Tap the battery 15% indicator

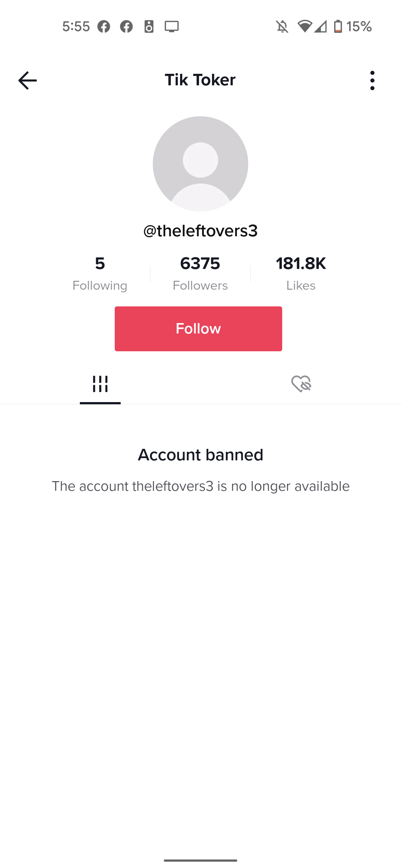353,27
